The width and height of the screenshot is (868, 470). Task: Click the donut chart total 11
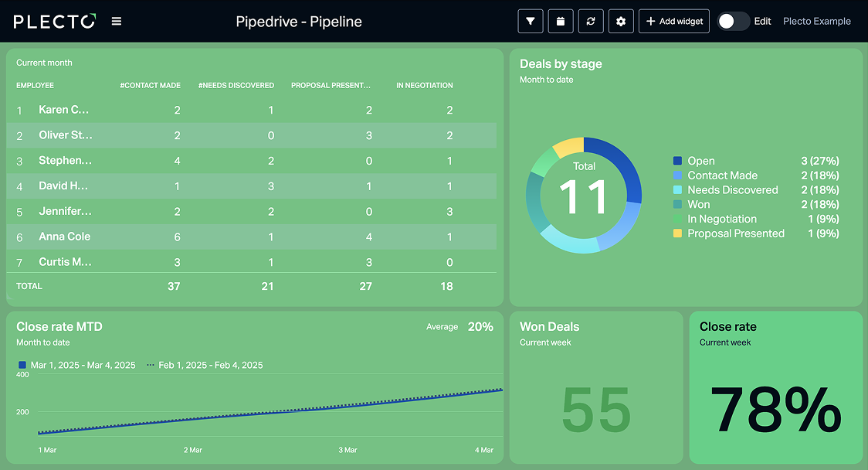[584, 197]
